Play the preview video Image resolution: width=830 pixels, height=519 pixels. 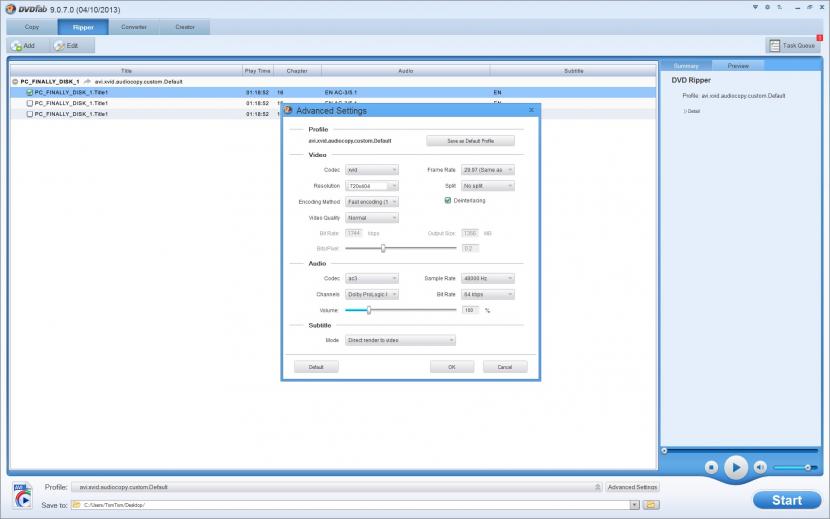click(735, 467)
